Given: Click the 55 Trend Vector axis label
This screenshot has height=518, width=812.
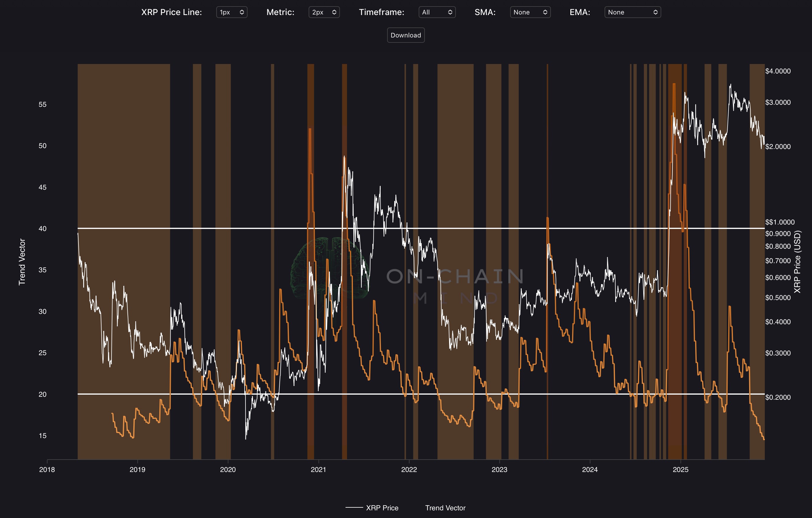Looking at the screenshot, I should (42, 104).
